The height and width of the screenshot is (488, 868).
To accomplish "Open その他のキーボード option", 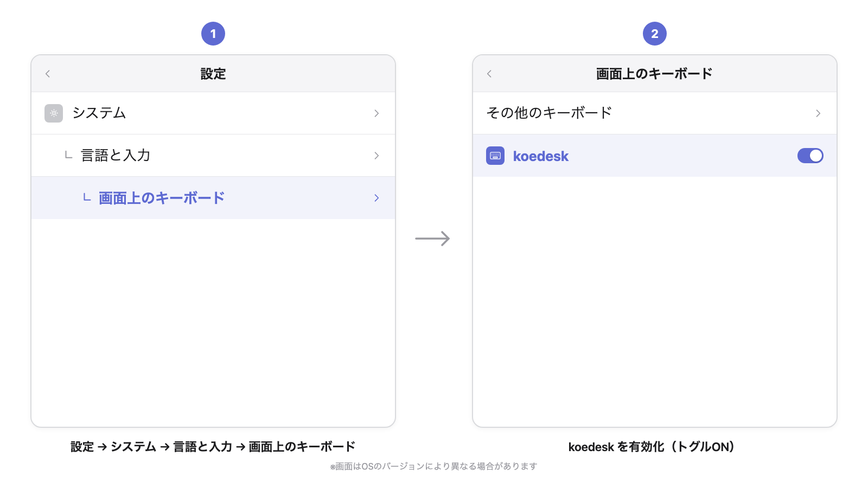I will click(655, 113).
